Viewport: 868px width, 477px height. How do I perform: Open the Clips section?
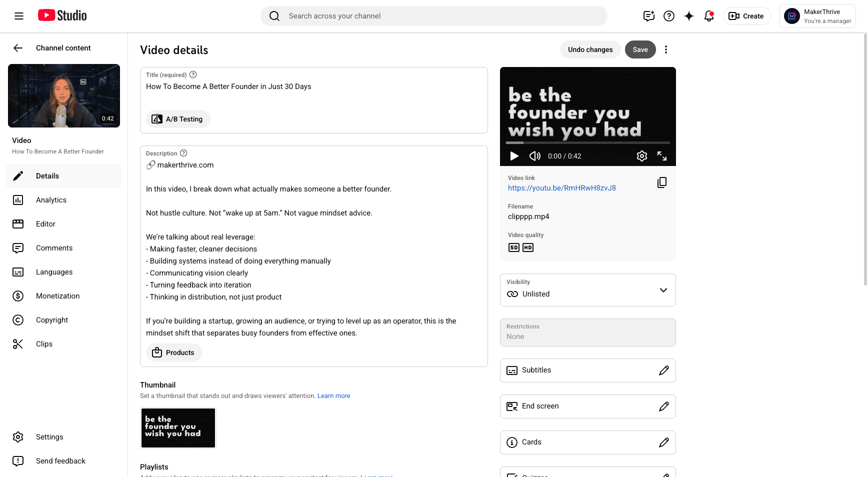64,344
